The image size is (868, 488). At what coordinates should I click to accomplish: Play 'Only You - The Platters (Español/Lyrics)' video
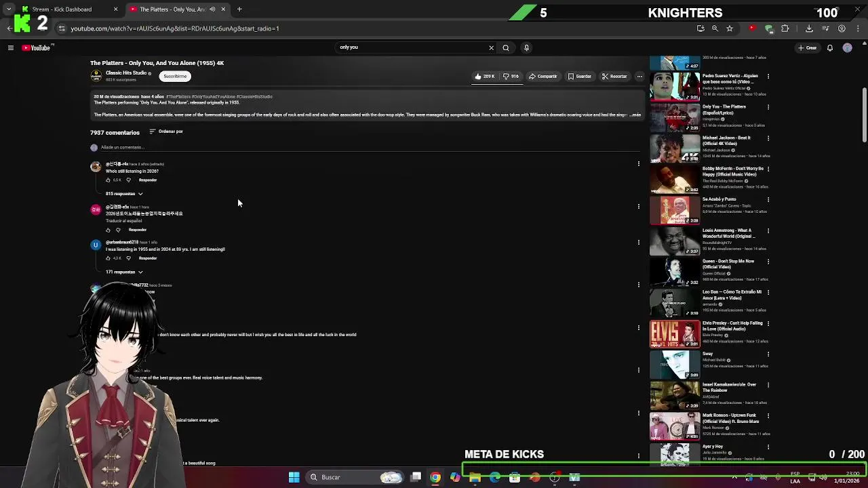[675, 117]
